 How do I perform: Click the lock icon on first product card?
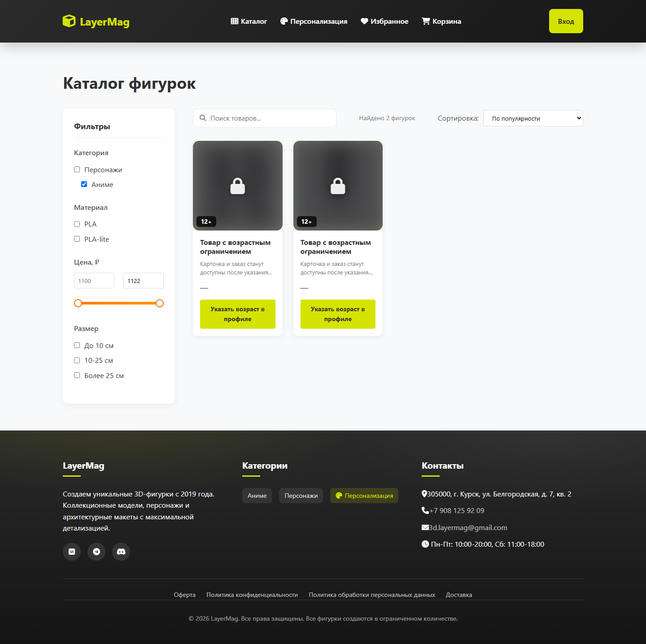pos(238,186)
